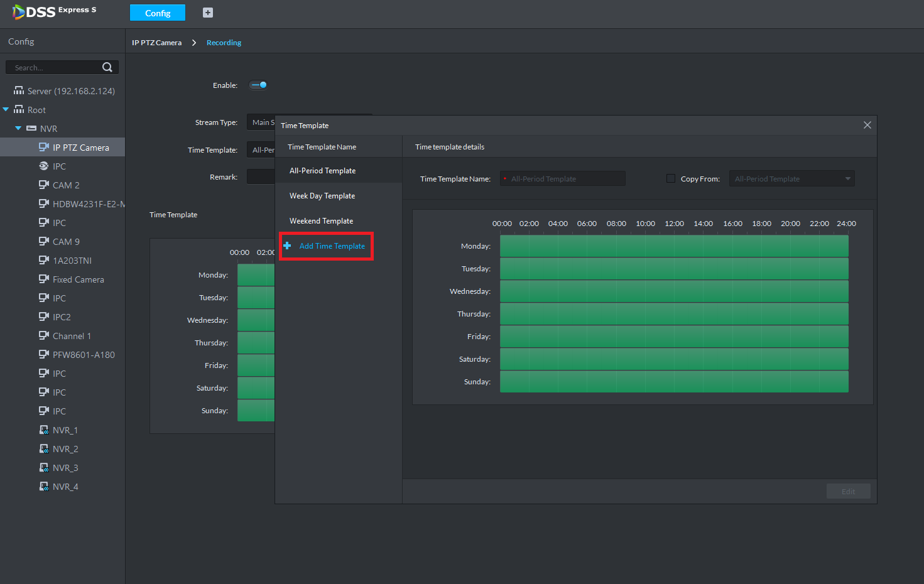Close the Time Template dialog
Viewport: 924px width, 584px height.
tap(867, 125)
